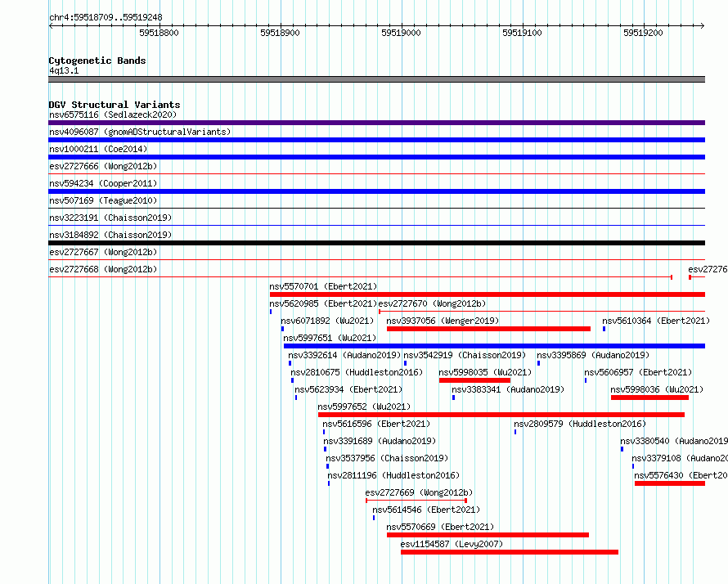Select nsv3392614 (Audano2019) label

click(344, 355)
